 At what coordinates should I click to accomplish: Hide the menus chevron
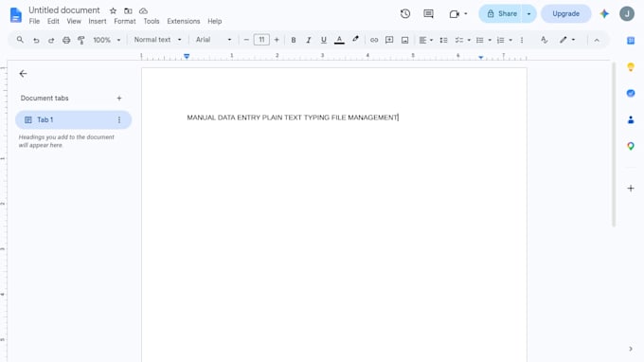pyautogui.click(x=597, y=40)
